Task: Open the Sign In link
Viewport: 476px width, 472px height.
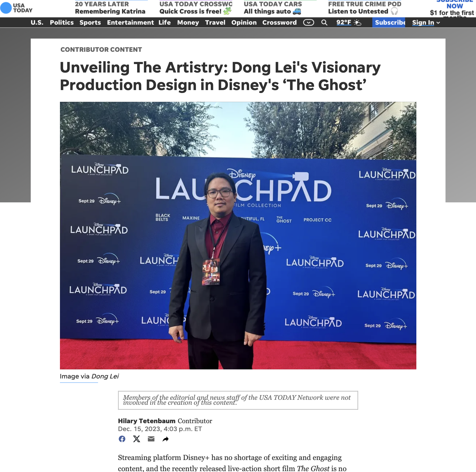Action: [x=423, y=23]
